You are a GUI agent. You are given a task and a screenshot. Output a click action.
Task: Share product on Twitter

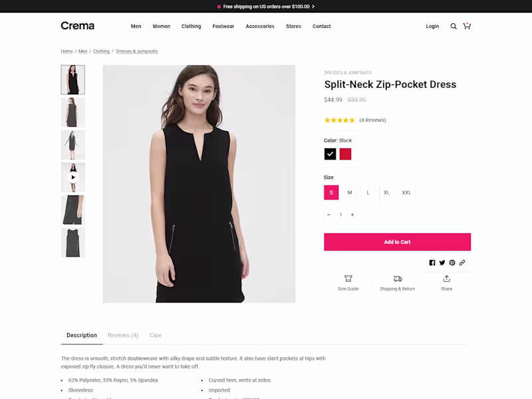pyautogui.click(x=442, y=263)
